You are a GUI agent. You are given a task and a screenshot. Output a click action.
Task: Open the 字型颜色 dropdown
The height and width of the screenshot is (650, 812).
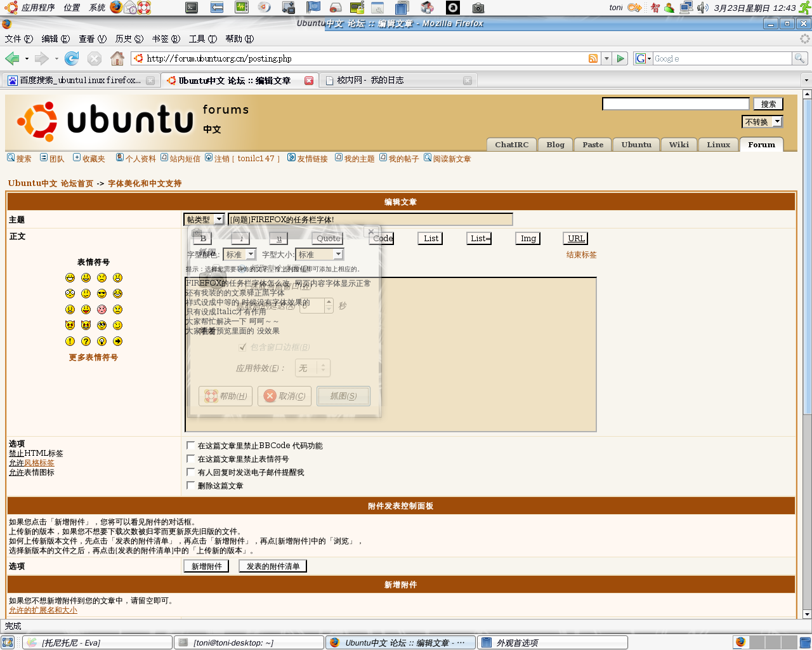click(x=239, y=255)
